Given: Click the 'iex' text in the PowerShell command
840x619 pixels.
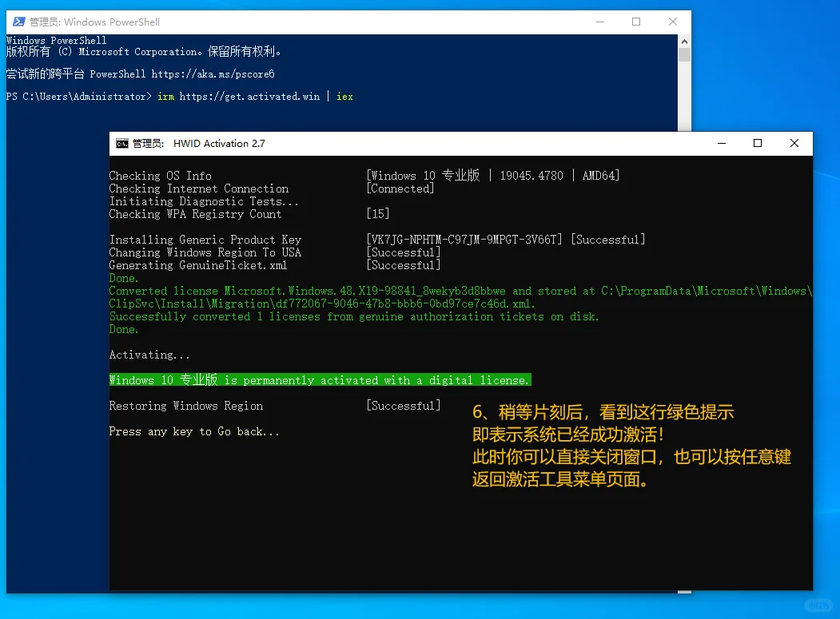Looking at the screenshot, I should [x=344, y=96].
